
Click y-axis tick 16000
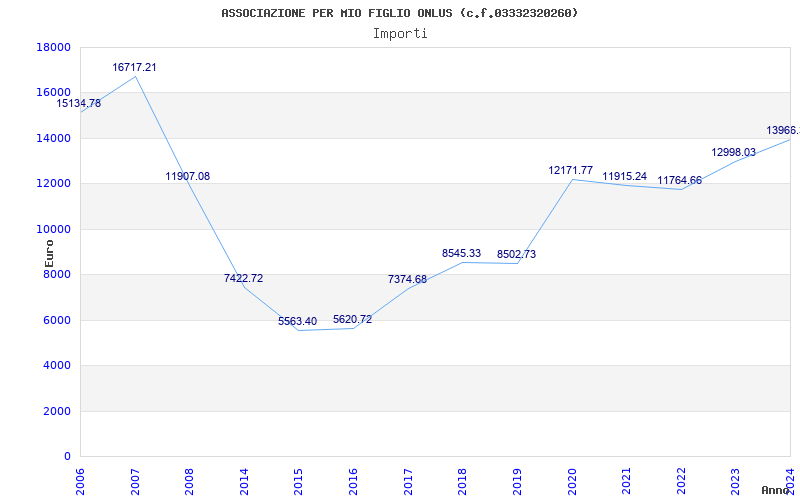point(53,93)
